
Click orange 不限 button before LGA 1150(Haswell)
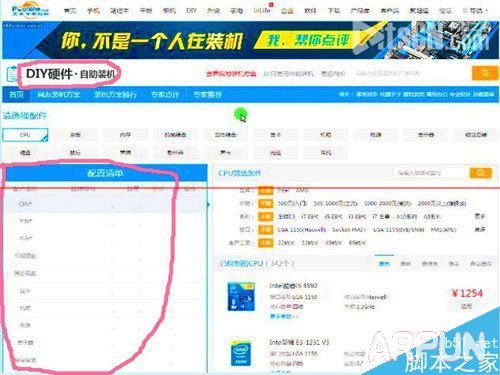[x=265, y=230]
